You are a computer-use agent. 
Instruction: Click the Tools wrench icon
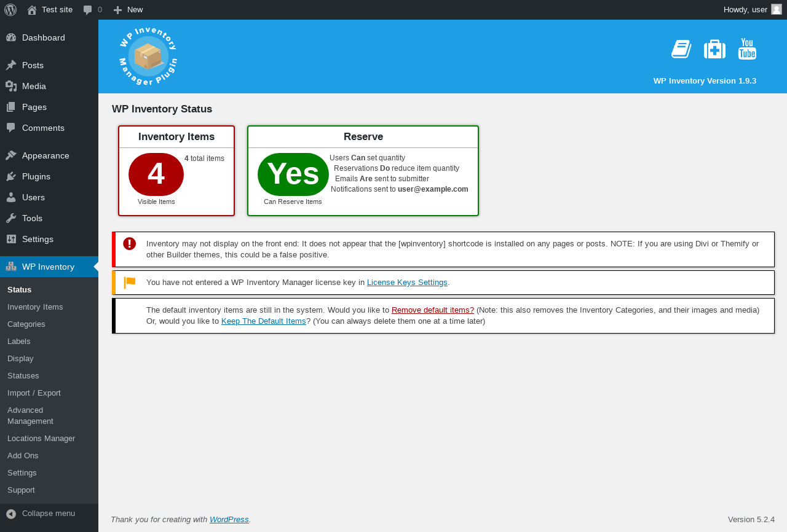(x=11, y=218)
